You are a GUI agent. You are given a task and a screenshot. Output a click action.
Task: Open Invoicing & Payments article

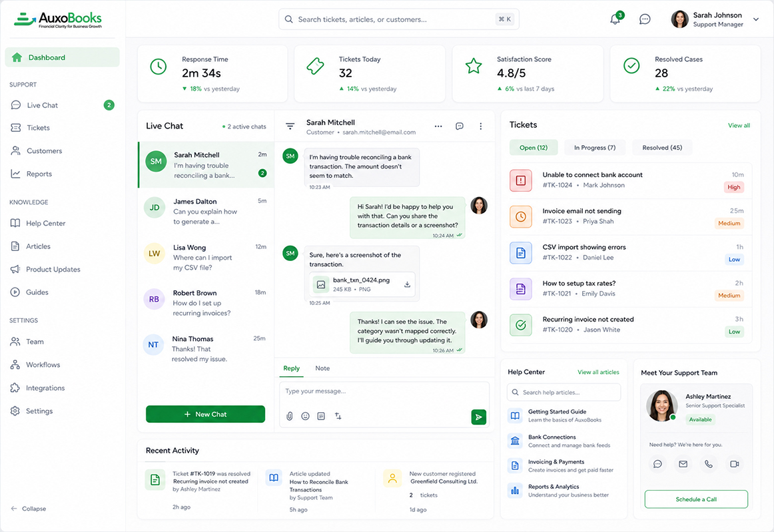click(x=564, y=465)
